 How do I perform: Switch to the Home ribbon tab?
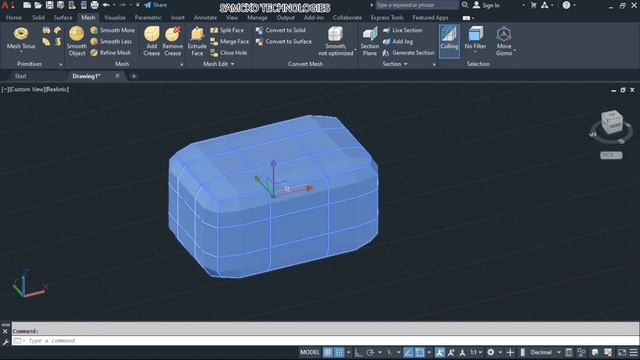tap(14, 18)
